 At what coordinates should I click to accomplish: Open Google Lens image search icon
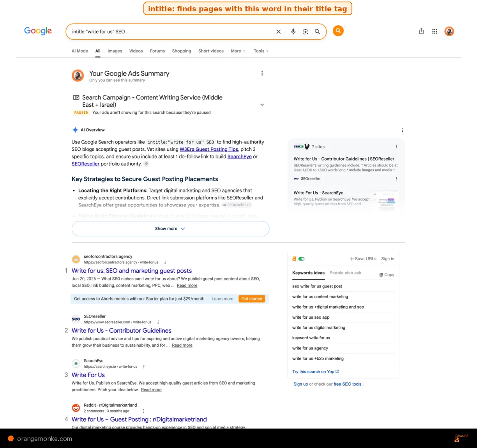click(306, 32)
